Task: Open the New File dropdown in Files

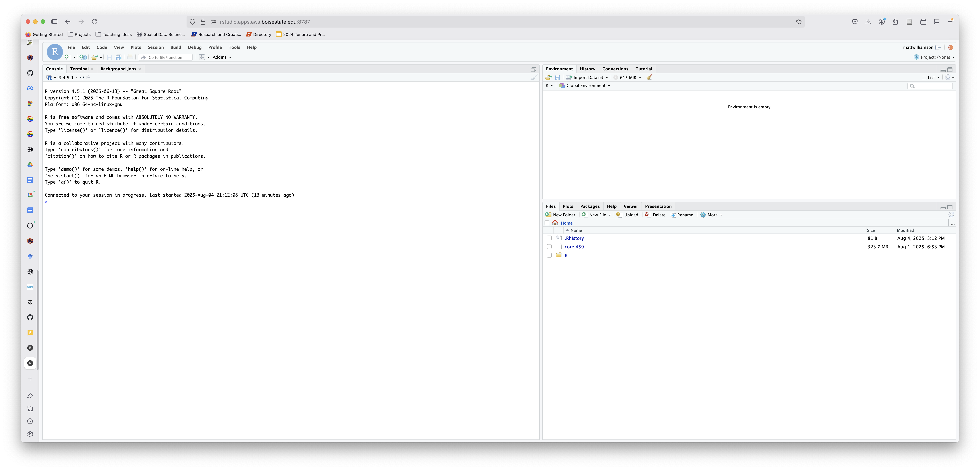Action: [596, 215]
